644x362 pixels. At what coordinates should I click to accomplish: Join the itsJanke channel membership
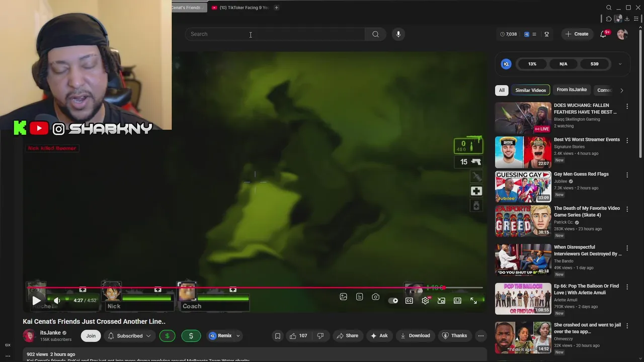pos(91,336)
